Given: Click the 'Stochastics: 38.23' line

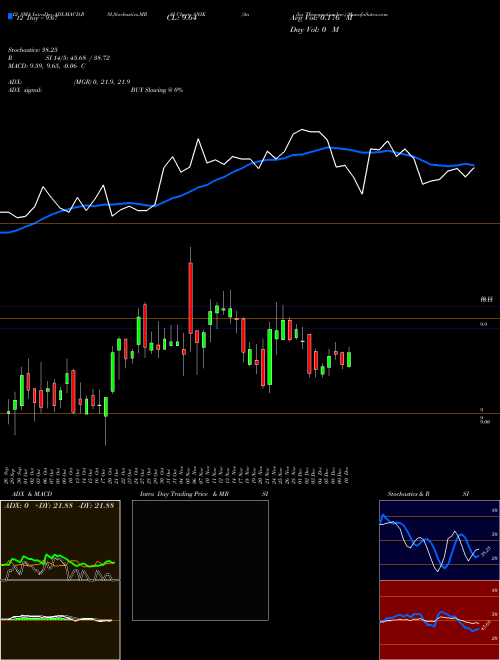Looking at the screenshot, I should tap(32, 50).
